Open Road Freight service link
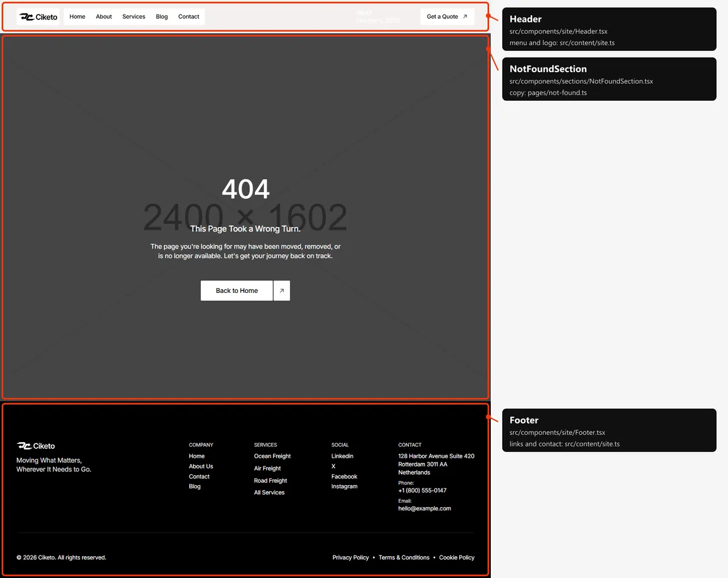 pyautogui.click(x=271, y=480)
